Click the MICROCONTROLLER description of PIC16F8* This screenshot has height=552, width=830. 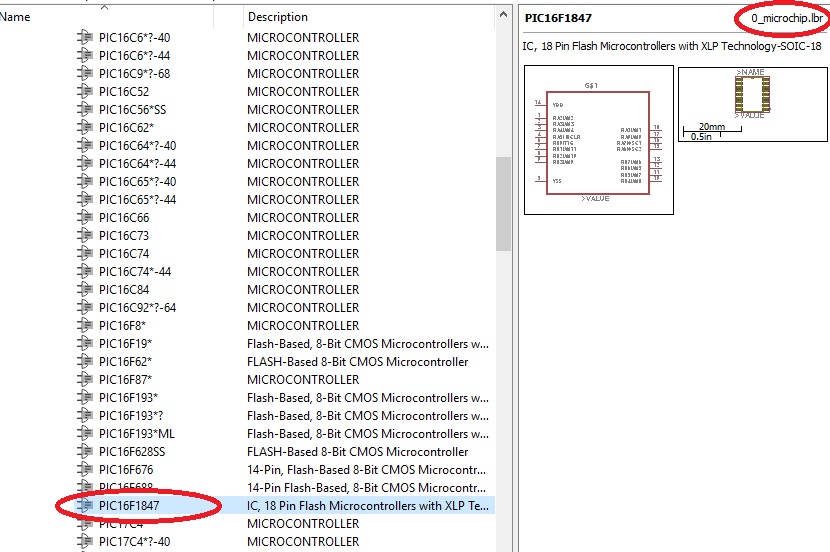tap(303, 325)
